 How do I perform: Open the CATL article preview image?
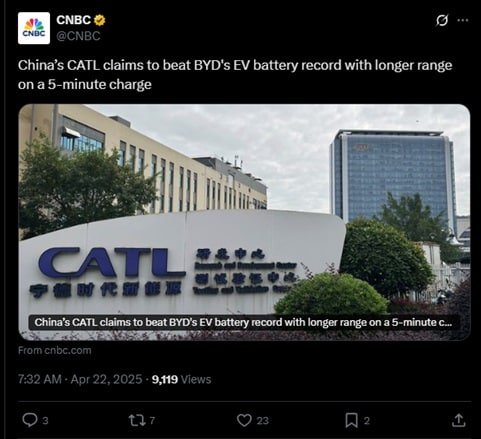[244, 222]
